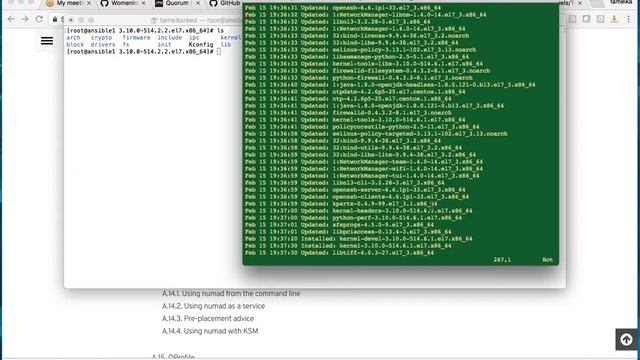Image resolution: width=640 pixels, height=360 pixels.
Task: Click log line 'Updated: 1:NetworkManager-tui-1.4.0-14'
Action: click(362, 176)
